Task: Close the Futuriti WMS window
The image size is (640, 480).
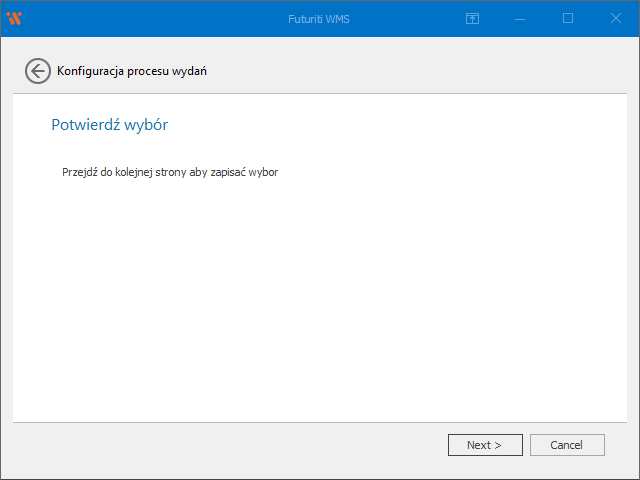Action: (x=615, y=18)
